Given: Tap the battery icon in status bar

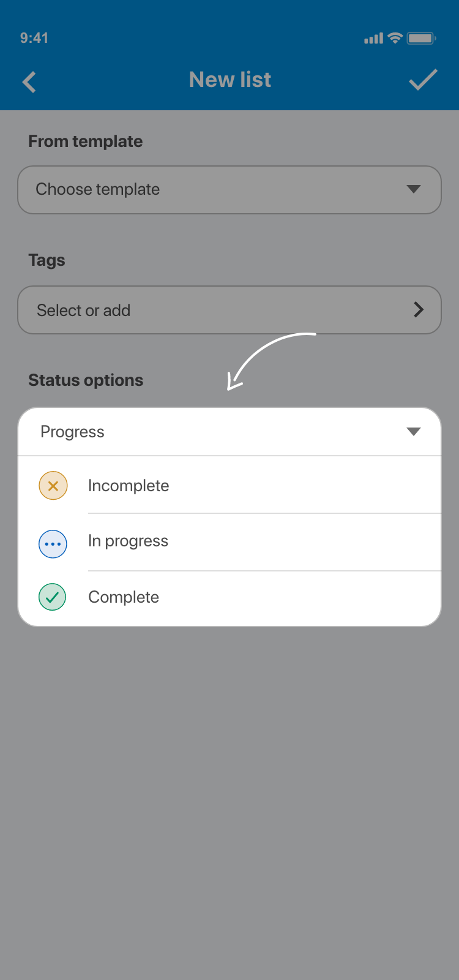Looking at the screenshot, I should coord(421,39).
